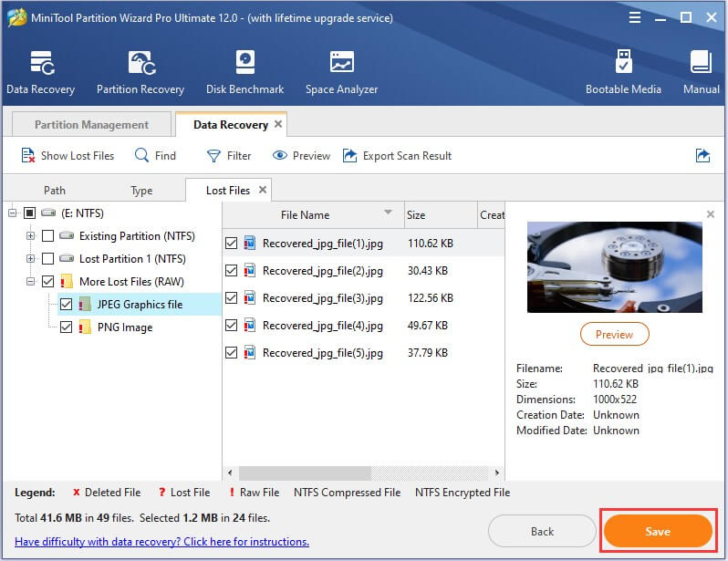Uncheck Recovered_jpg_file(5).jpg checkbox

point(231,352)
